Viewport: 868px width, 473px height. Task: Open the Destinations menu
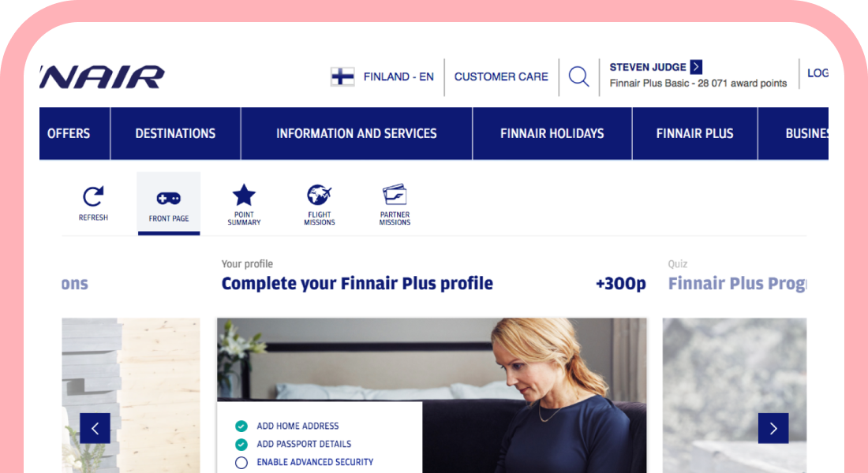click(175, 133)
